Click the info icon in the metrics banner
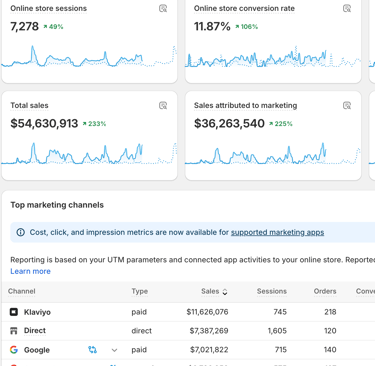This screenshot has width=375, height=366. coord(21,232)
